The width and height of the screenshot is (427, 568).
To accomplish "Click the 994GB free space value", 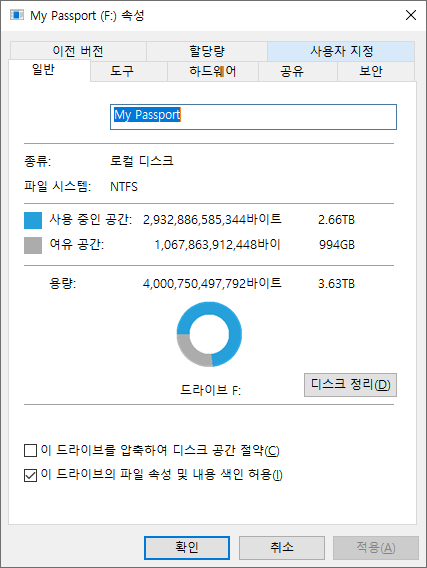I will 337,245.
